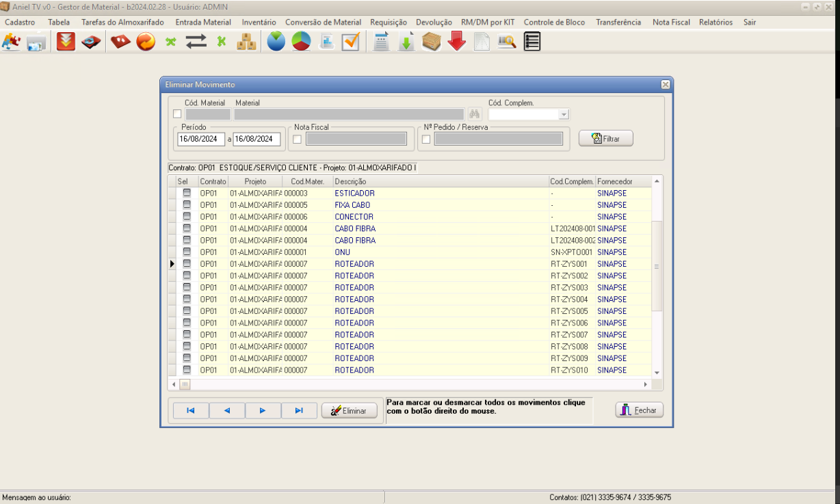Open the Relatórios menu
The width and height of the screenshot is (840, 504).
(716, 22)
